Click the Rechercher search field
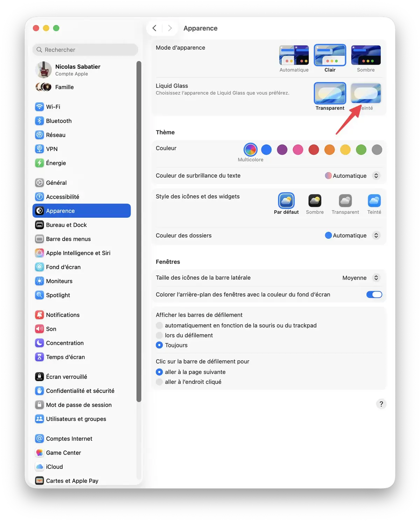The image size is (420, 521). [85, 50]
